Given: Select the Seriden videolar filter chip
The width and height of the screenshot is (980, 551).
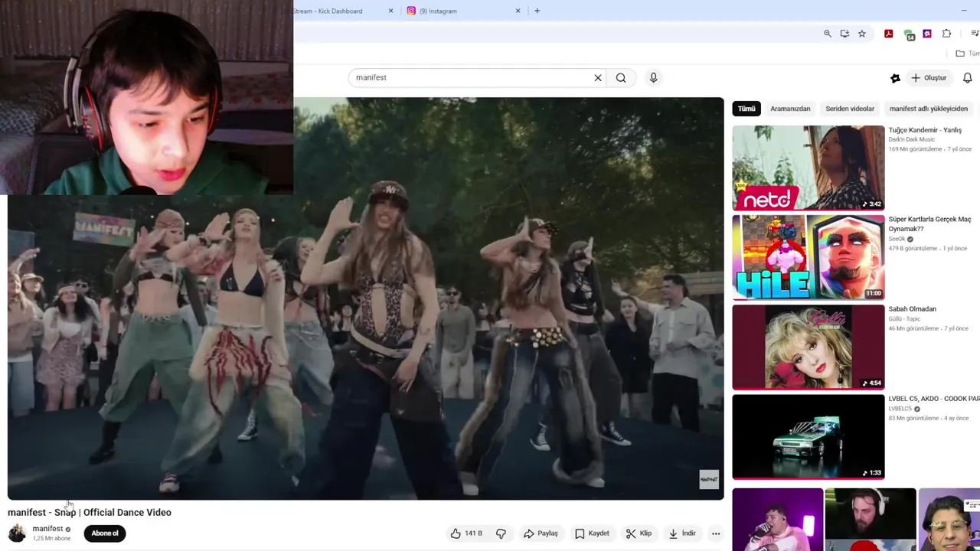Looking at the screenshot, I should (850, 109).
